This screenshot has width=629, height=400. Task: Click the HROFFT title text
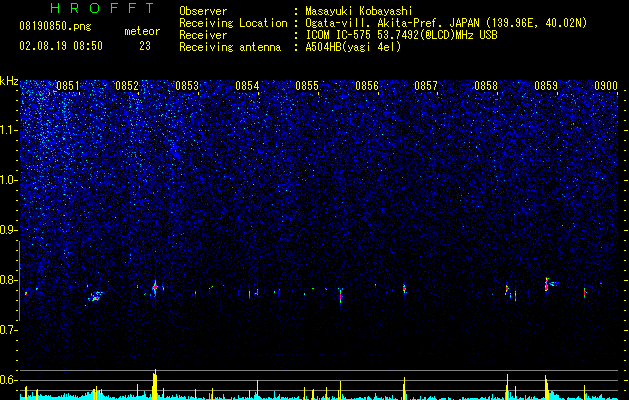tap(103, 8)
